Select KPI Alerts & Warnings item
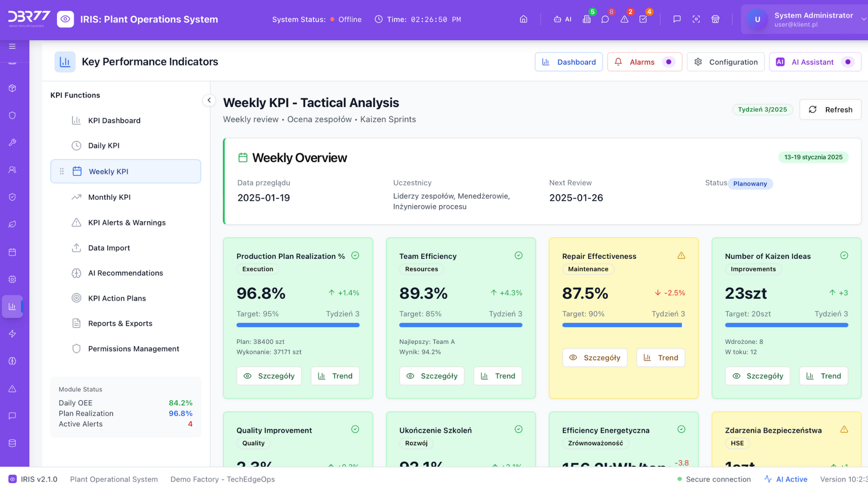 pyautogui.click(x=127, y=222)
